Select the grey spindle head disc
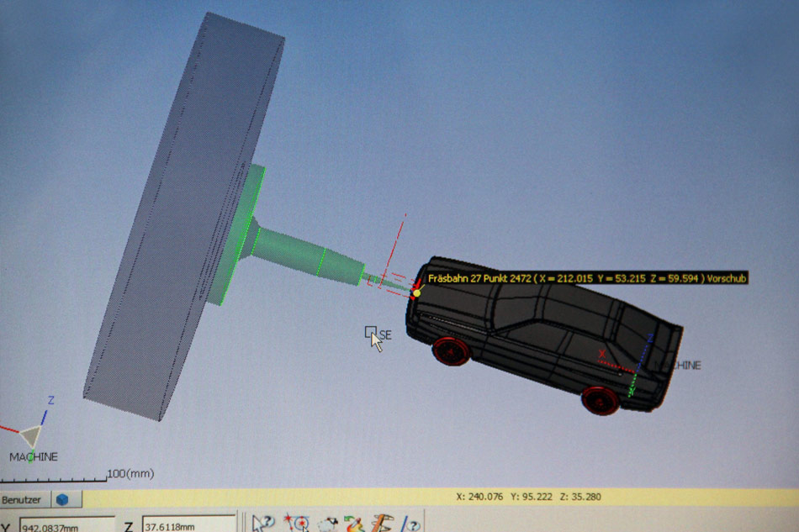799x532 pixels. click(x=183, y=216)
